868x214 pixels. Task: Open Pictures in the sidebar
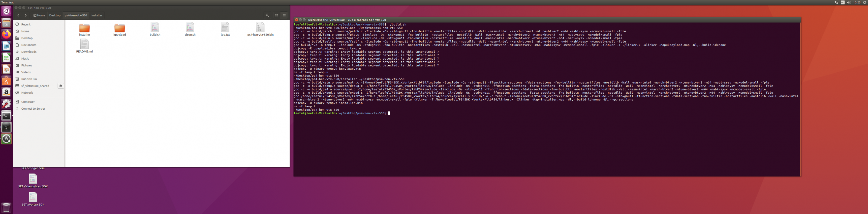click(x=39, y=65)
